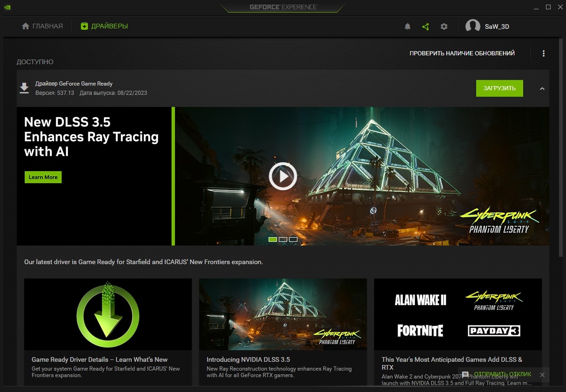This screenshot has height=392, width=566.
Task: Click the NVIDIA logo in title bar
Action: coord(8,7)
